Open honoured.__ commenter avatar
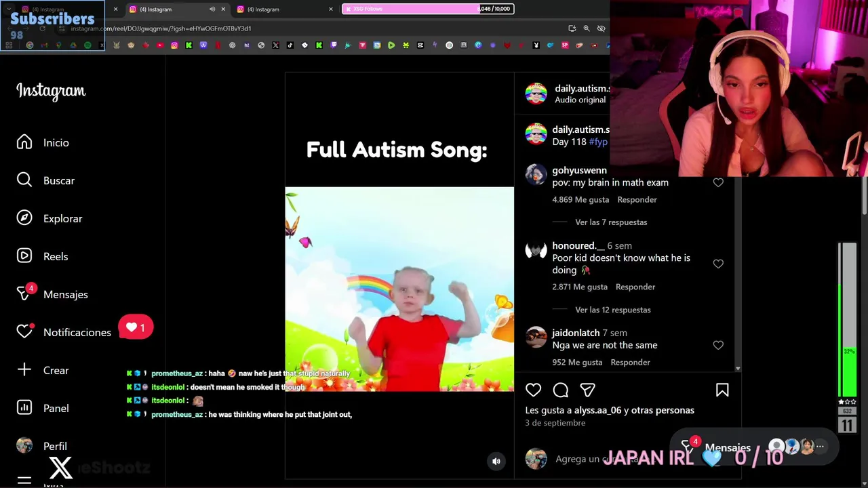This screenshot has height=488, width=868. (x=536, y=251)
